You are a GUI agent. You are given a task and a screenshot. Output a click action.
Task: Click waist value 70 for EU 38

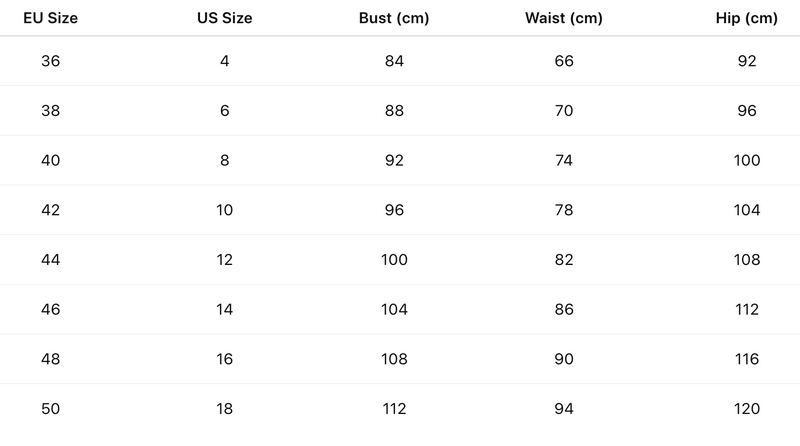point(563,111)
